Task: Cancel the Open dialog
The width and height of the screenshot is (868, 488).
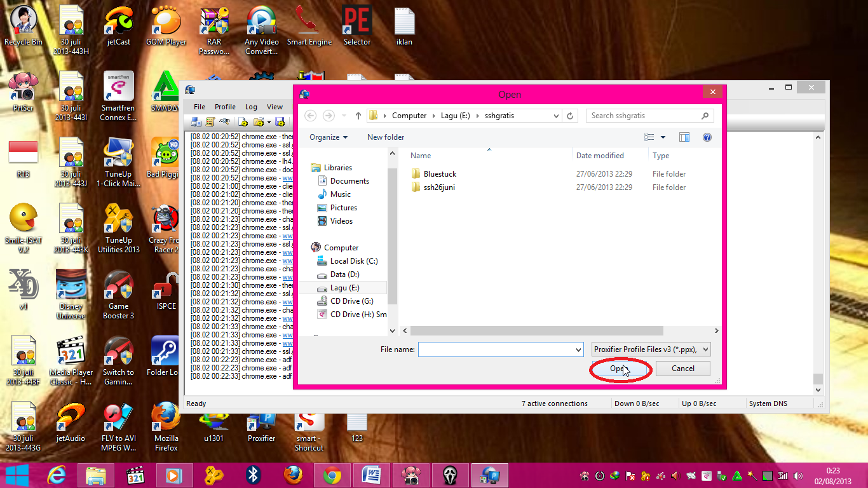Action: click(683, 369)
